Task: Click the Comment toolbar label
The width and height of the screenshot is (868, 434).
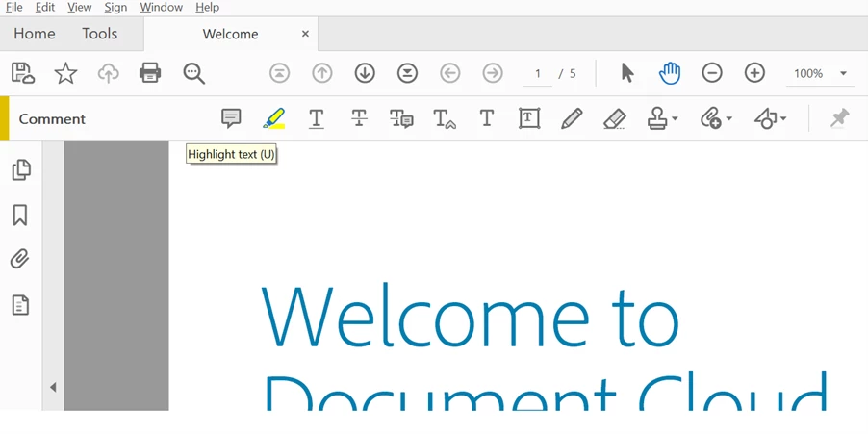Action: pyautogui.click(x=52, y=119)
